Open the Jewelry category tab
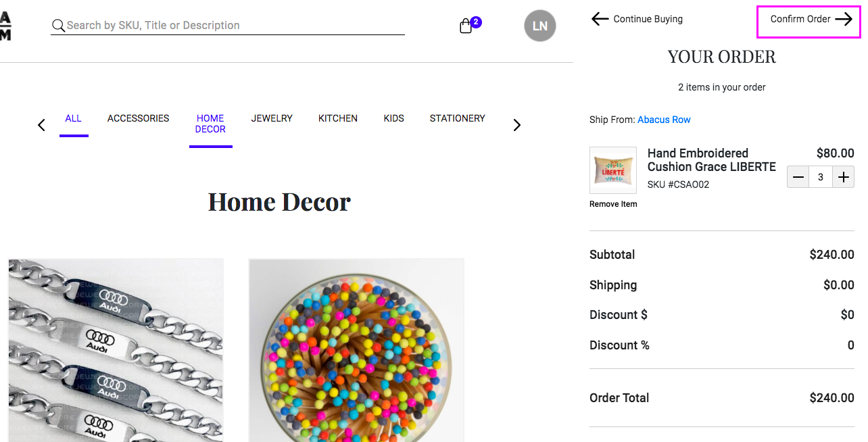This screenshot has height=442, width=868. tap(272, 118)
